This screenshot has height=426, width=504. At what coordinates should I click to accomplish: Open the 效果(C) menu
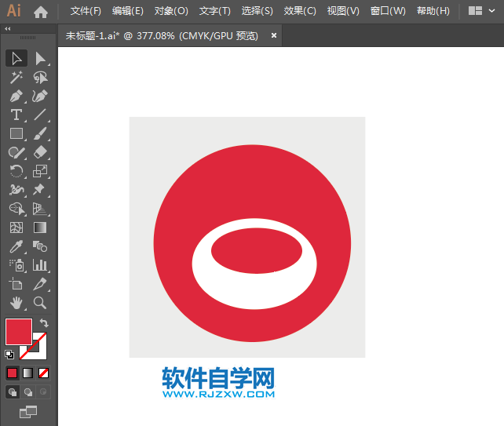coord(300,11)
